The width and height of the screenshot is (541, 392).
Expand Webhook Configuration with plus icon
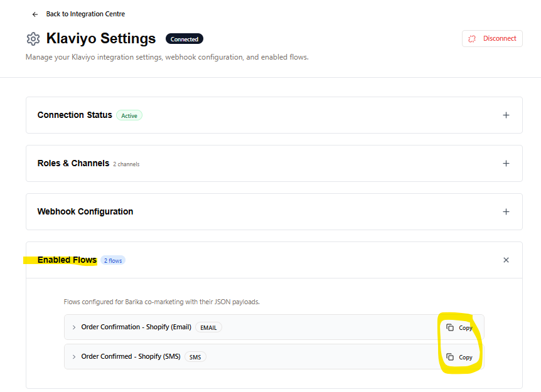coord(506,212)
